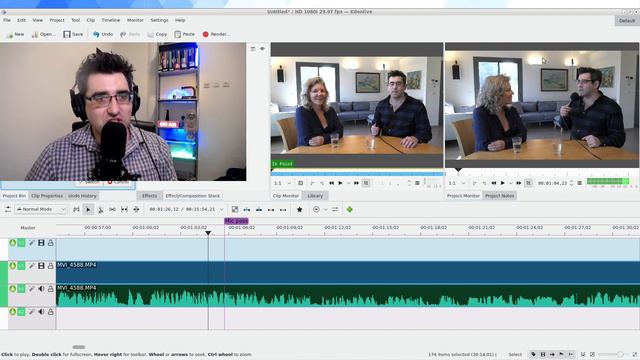Screen dimensions: 640x360
Task: Click the favorite effects star icon
Action: pyautogui.click(x=299, y=209)
